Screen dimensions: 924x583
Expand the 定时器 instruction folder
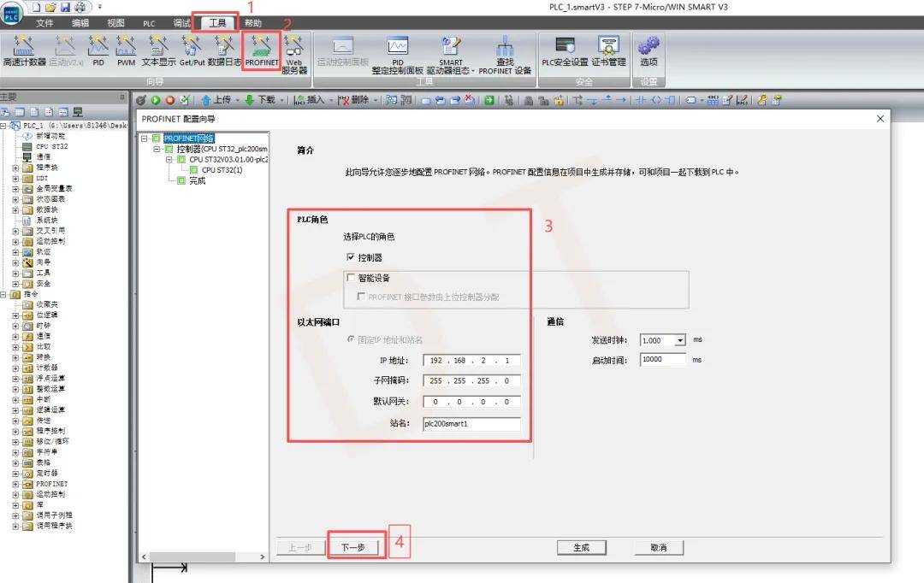click(15, 474)
